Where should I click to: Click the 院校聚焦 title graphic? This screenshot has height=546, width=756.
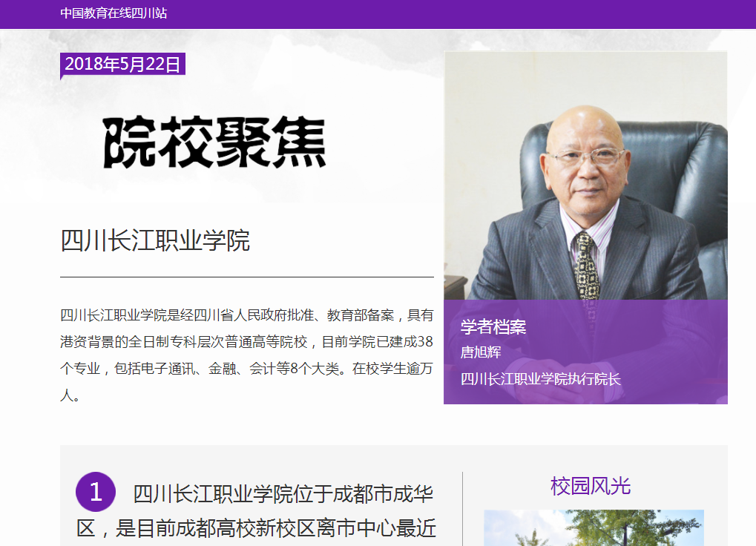(214, 142)
